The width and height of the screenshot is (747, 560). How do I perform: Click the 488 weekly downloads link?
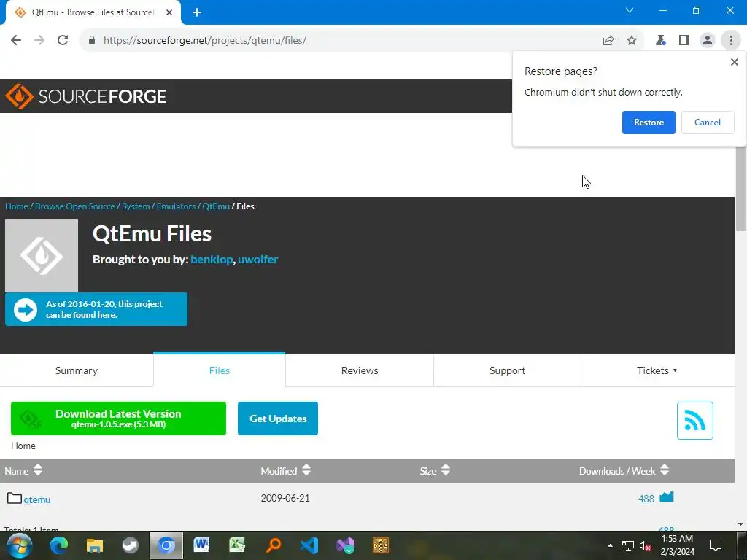click(646, 499)
